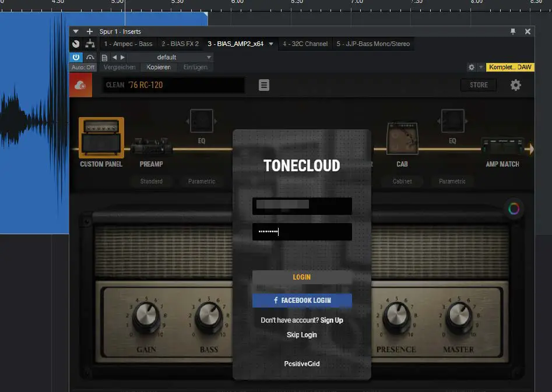Click the Gain knob on the amp

click(146, 317)
